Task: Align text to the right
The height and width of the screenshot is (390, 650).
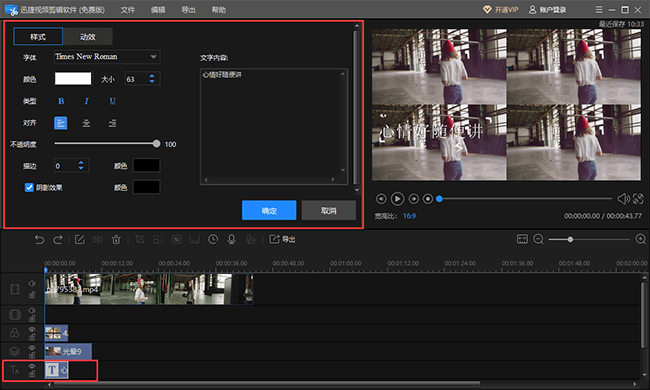Action: click(x=112, y=123)
